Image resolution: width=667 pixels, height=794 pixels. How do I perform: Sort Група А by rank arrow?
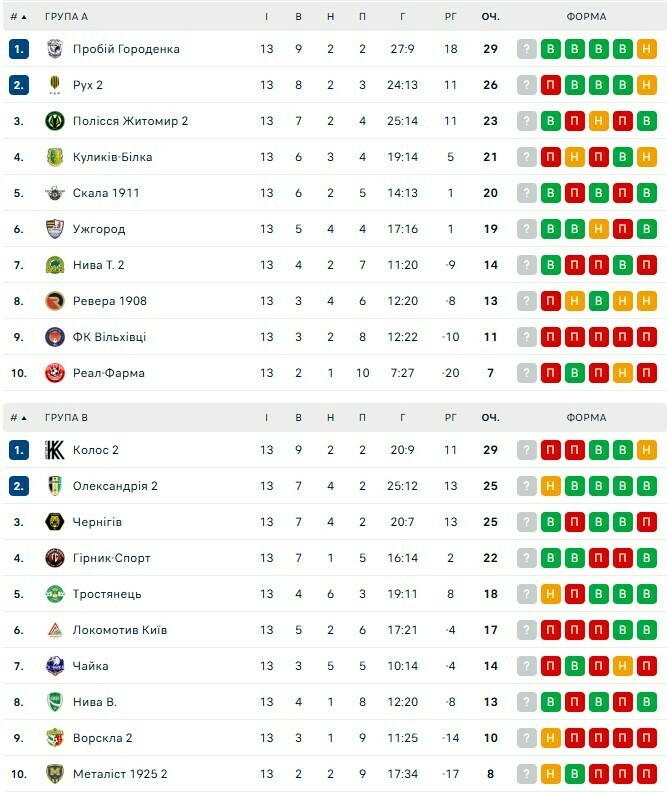(23, 17)
